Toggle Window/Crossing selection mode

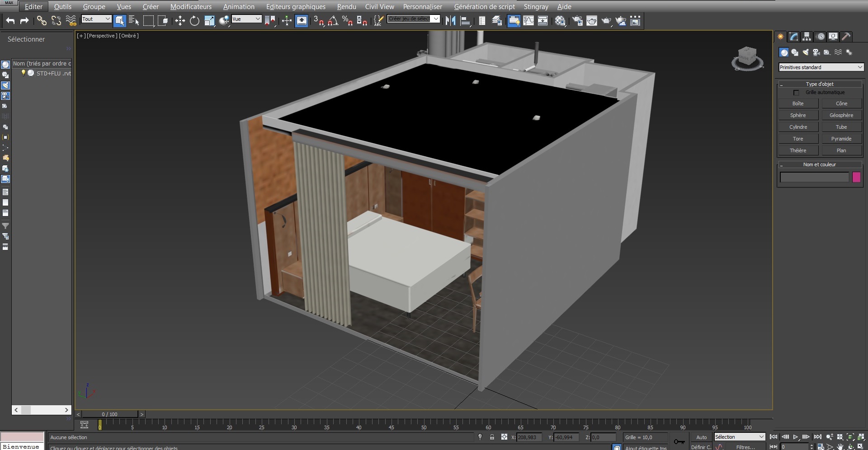163,20
